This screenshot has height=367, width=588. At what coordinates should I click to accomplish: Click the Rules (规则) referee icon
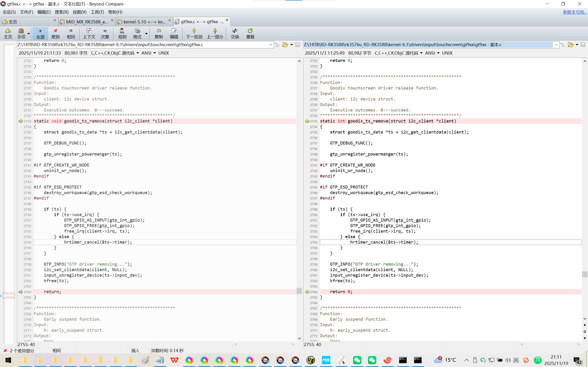(x=122, y=33)
